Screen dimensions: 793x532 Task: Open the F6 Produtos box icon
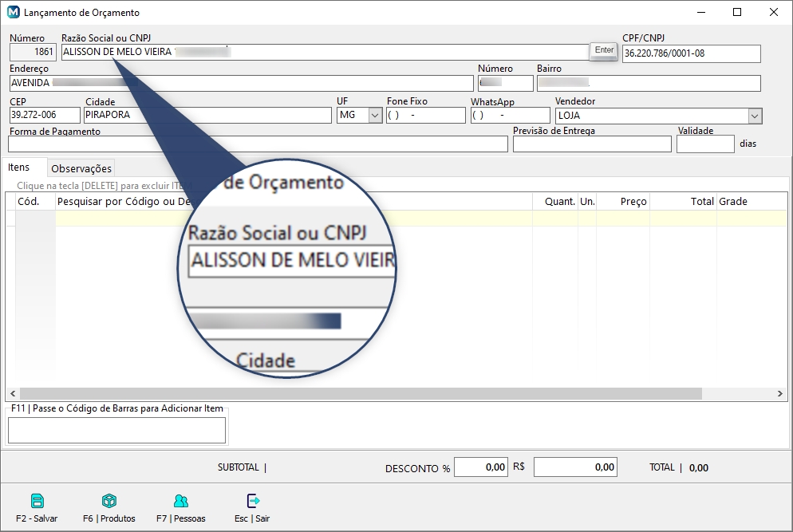109,501
